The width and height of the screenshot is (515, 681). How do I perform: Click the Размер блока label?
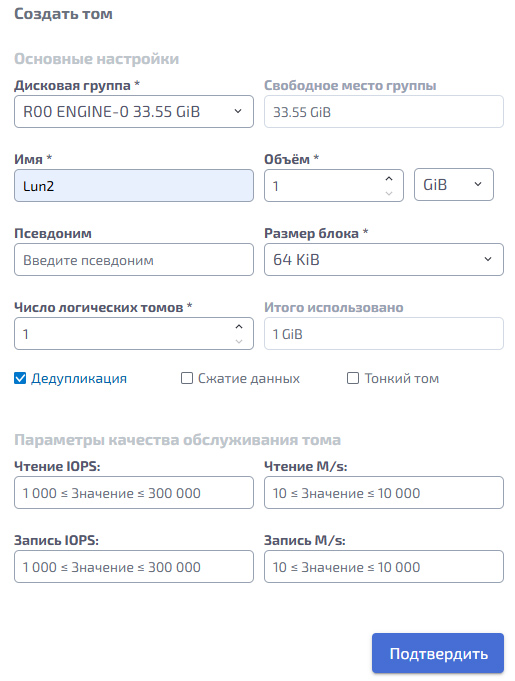(316, 233)
